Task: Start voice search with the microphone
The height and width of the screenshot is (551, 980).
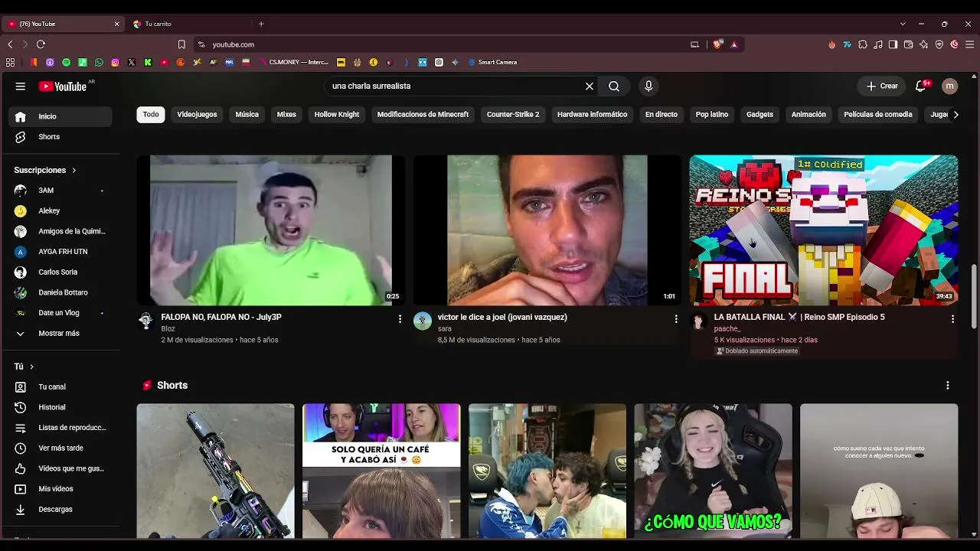Action: pos(648,86)
